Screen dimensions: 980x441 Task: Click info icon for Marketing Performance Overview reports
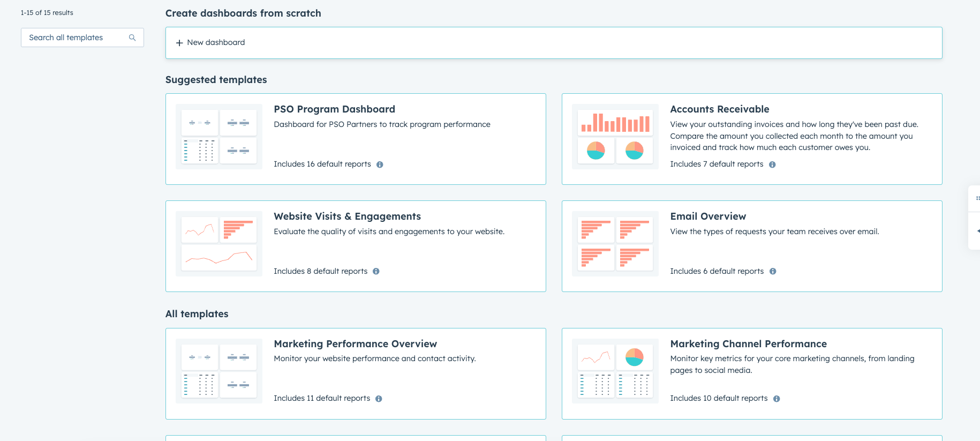point(379,399)
